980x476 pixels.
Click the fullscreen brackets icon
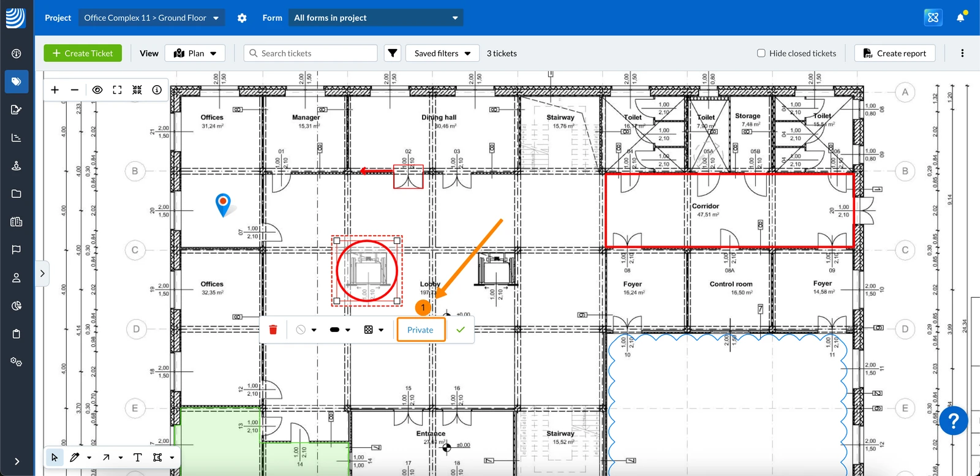[x=117, y=90]
